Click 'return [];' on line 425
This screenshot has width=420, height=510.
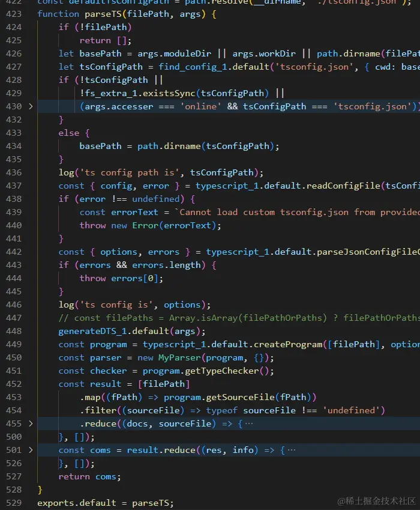[106, 40]
